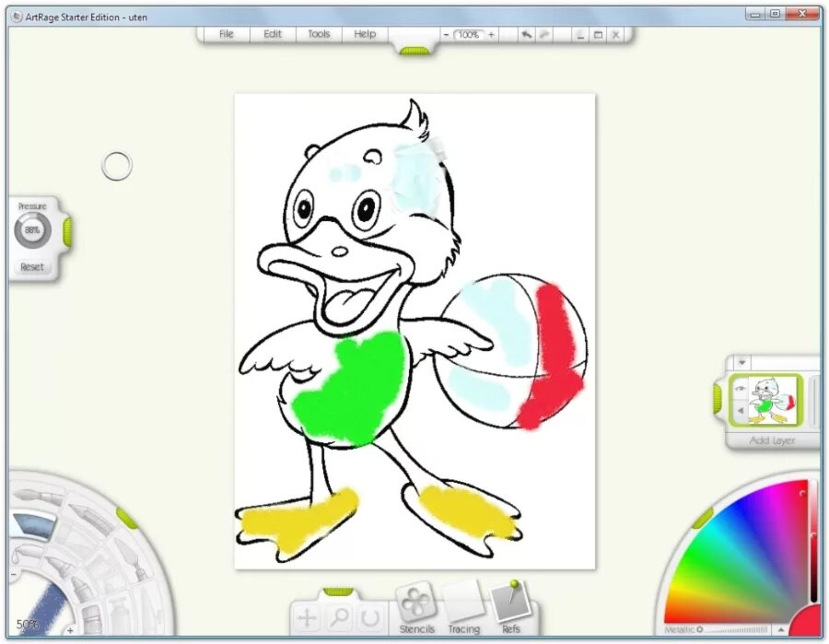Adjust the red luminance strip slider
The height and width of the screenshot is (644, 829).
coord(813,539)
